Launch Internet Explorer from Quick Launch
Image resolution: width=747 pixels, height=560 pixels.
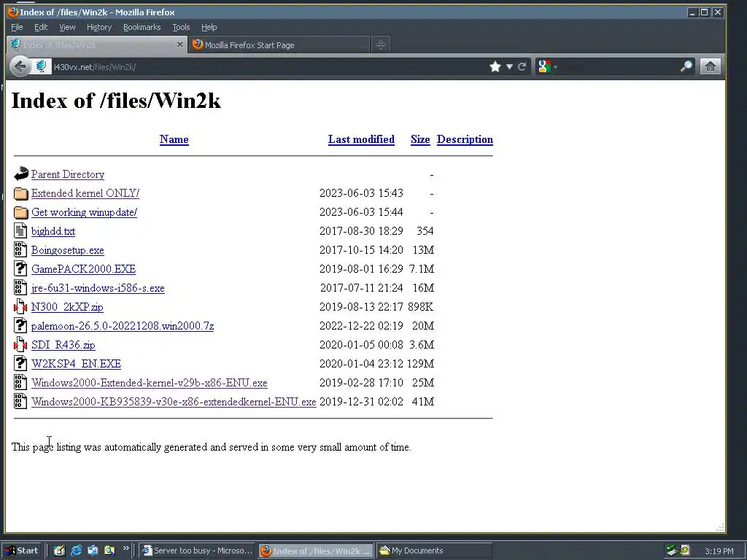[x=76, y=551]
